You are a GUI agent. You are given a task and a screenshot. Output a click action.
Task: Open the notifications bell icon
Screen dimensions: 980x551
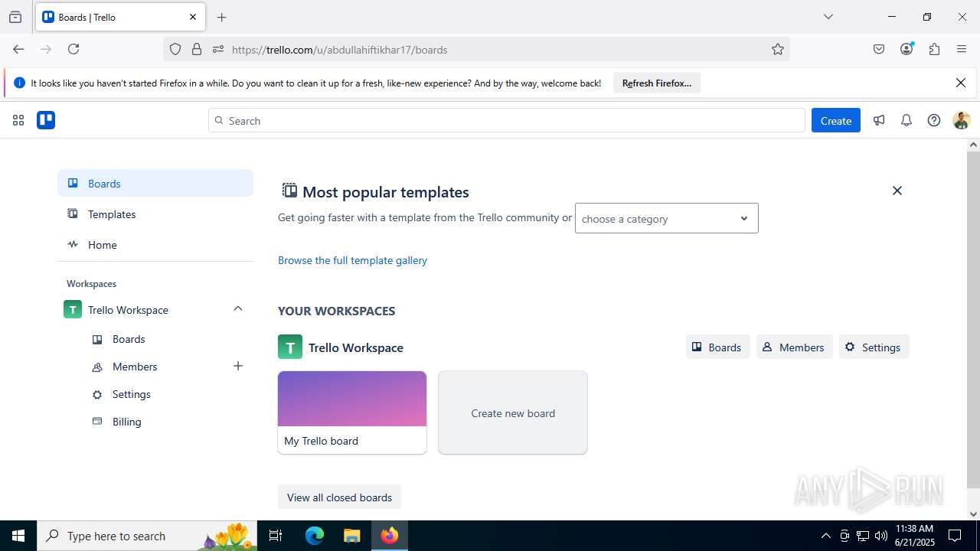906,120
